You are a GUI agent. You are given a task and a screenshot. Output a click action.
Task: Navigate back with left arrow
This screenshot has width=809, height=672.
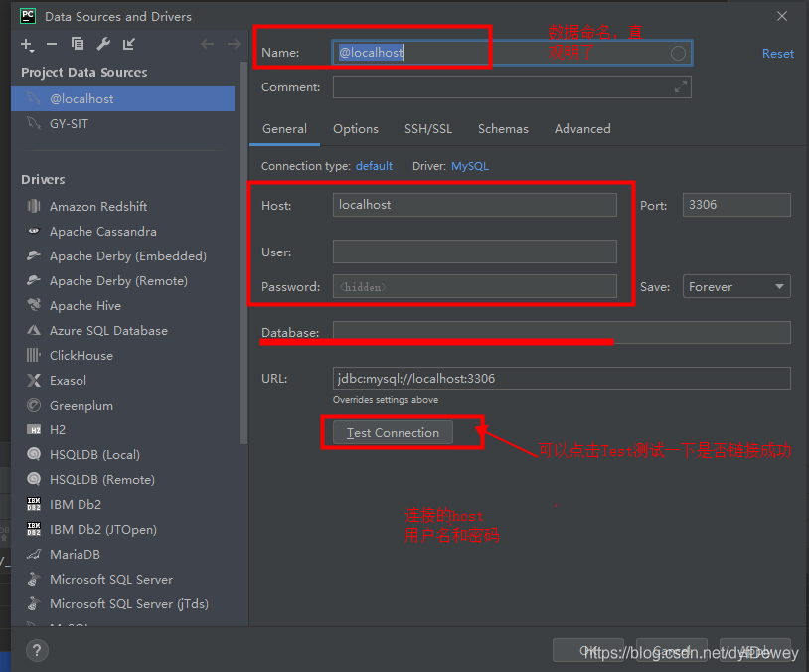tap(208, 44)
